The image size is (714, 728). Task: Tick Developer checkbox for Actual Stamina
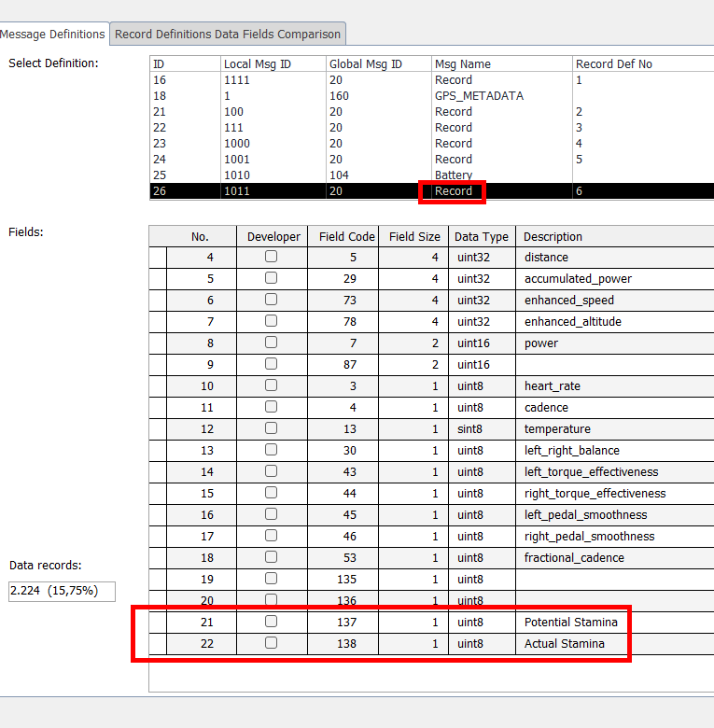271,643
